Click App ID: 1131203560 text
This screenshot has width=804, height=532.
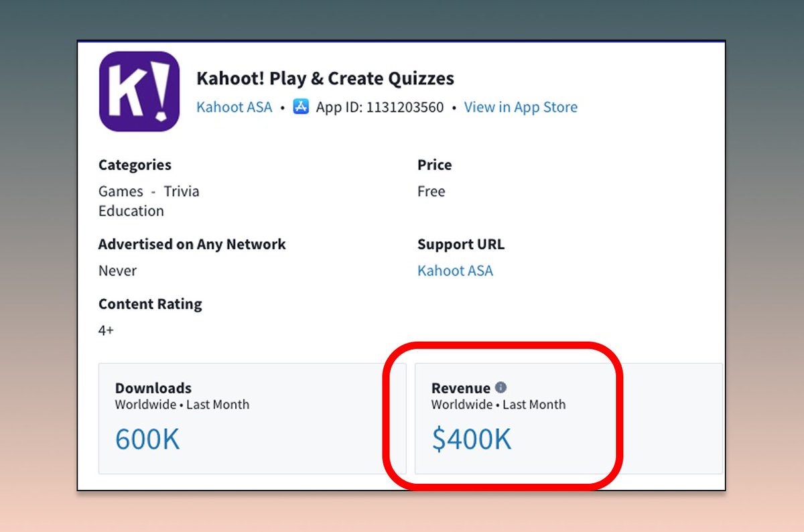[380, 107]
